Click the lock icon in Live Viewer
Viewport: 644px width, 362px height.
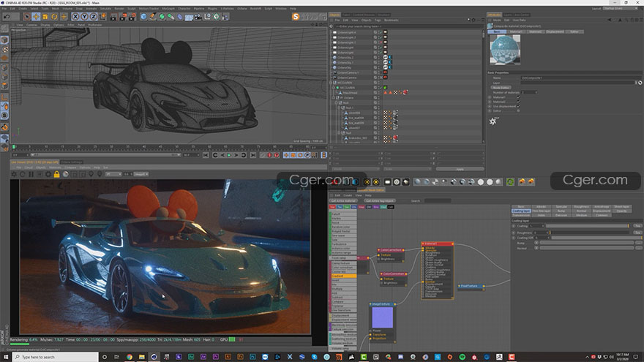[56, 174]
